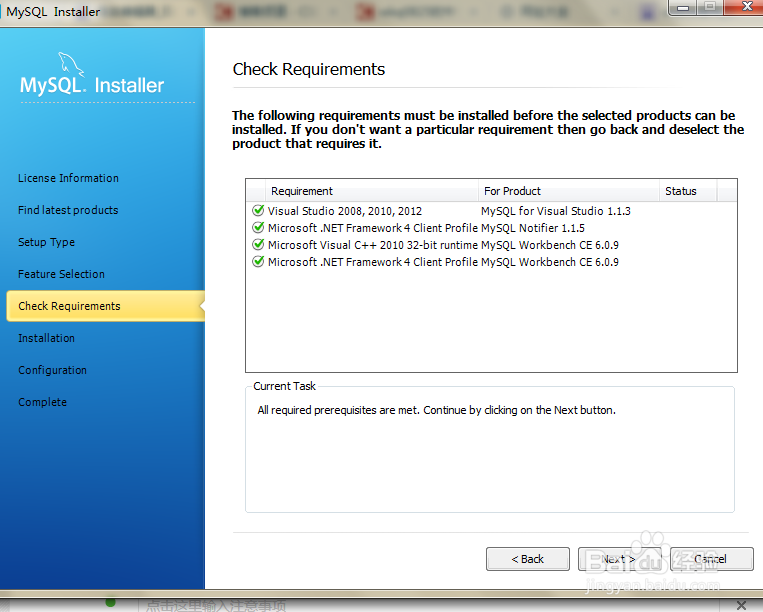Viewport: 763px width, 612px height.
Task: Click the Back button
Action: click(527, 559)
